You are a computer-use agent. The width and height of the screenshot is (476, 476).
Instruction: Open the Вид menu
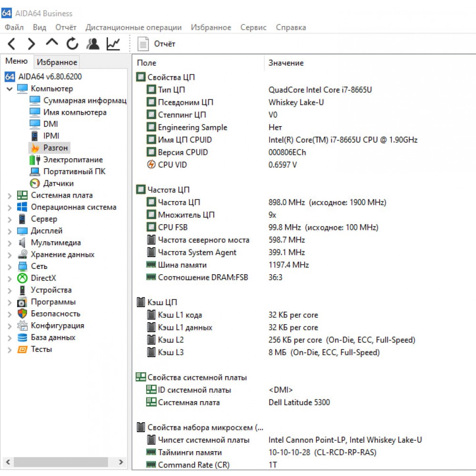(x=40, y=27)
